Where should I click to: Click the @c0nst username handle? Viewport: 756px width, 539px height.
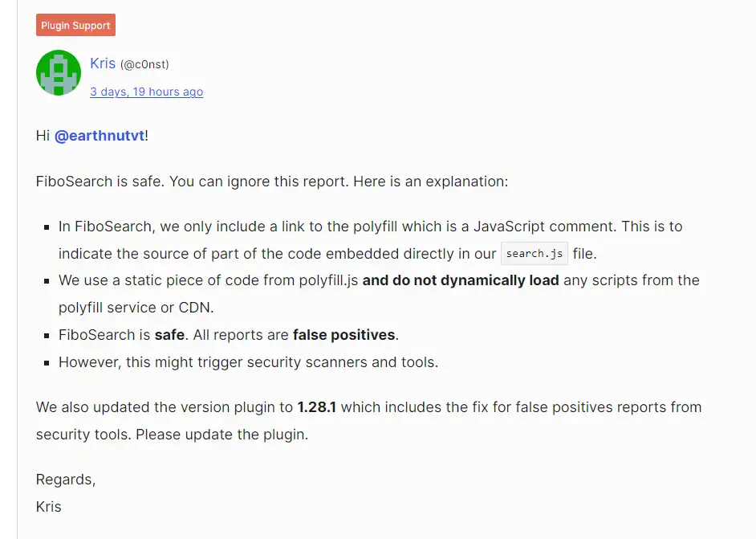[x=144, y=64]
